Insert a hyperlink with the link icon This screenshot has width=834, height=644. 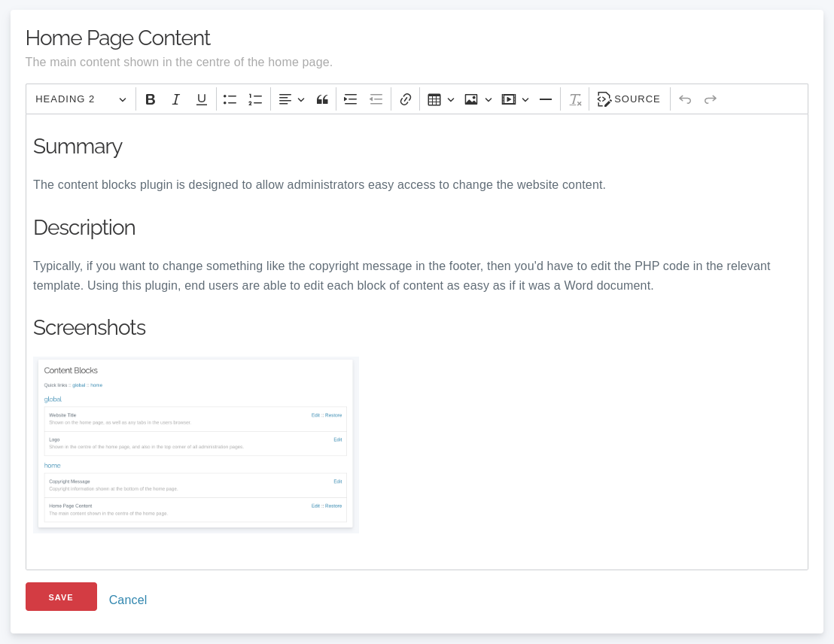pyautogui.click(x=406, y=99)
